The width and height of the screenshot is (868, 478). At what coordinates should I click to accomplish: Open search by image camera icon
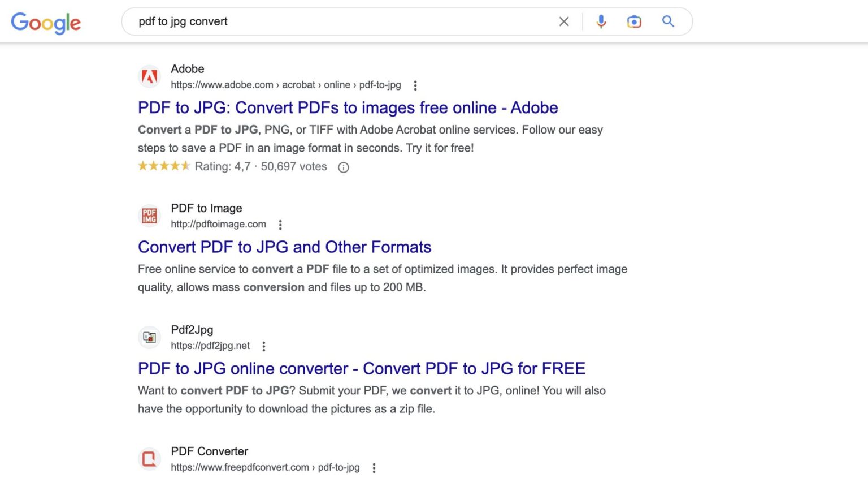[x=634, y=21]
